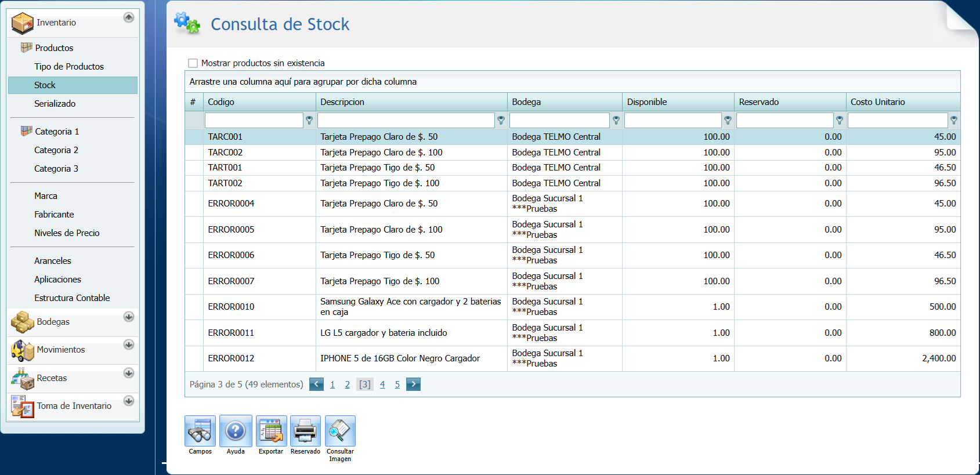Click the Campos binoculars icon
Screen dimensions: 980x475
[200, 431]
